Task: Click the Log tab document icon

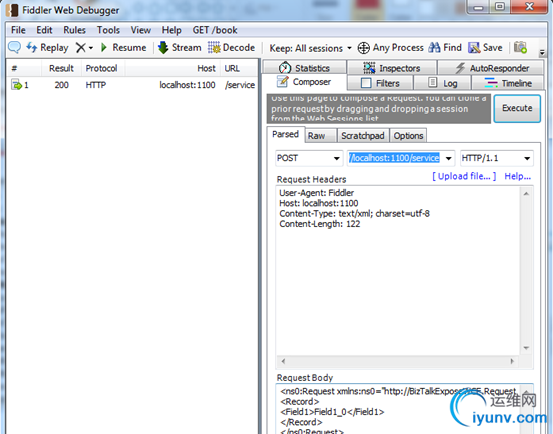Action: (x=432, y=83)
